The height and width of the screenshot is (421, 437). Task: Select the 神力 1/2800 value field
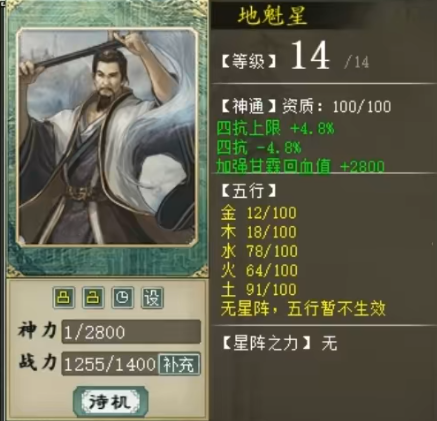point(131,332)
